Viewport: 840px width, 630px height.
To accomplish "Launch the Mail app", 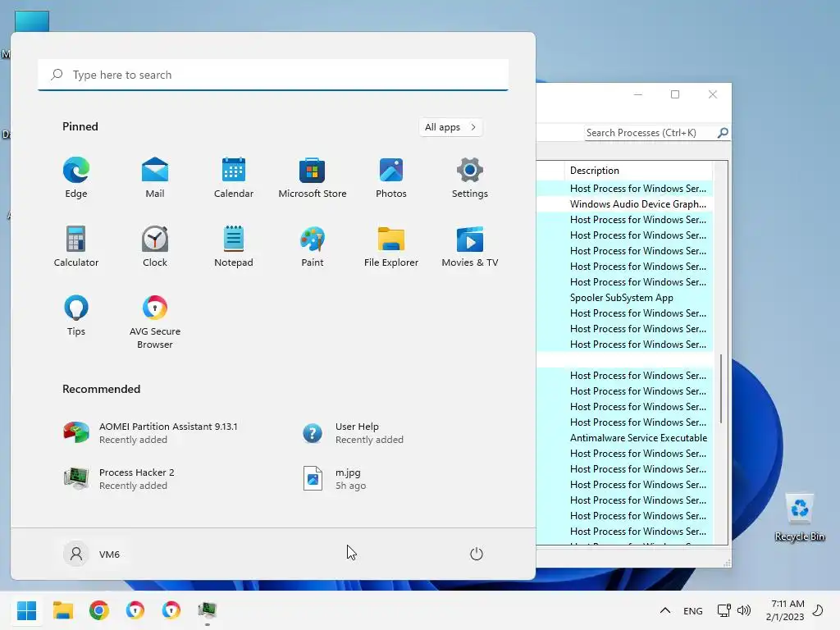I will coord(155,177).
